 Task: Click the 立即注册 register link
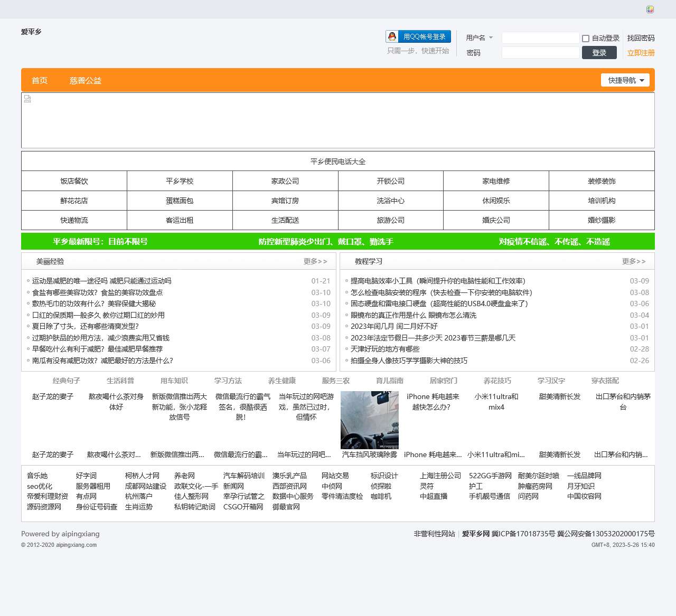(641, 53)
